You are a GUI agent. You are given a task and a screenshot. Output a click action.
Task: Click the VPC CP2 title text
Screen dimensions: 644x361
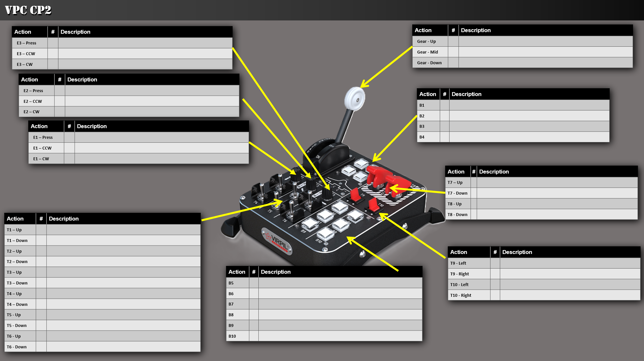pos(28,10)
